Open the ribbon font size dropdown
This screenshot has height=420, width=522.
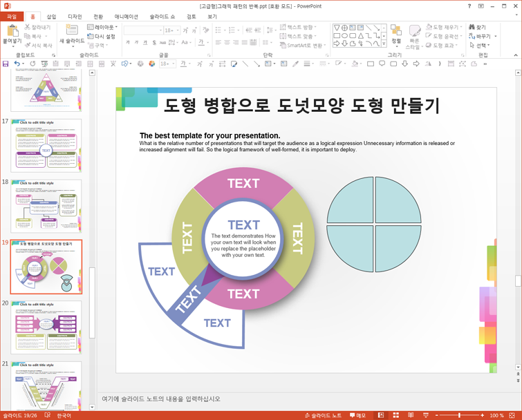[x=178, y=30]
